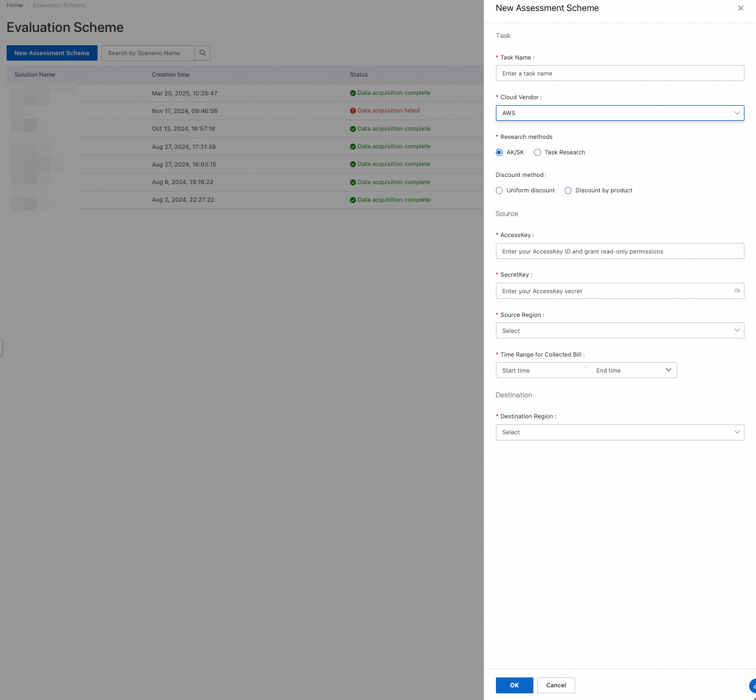The width and height of the screenshot is (756, 700).
Task: Go to Home breadcrumb
Action: (x=15, y=6)
